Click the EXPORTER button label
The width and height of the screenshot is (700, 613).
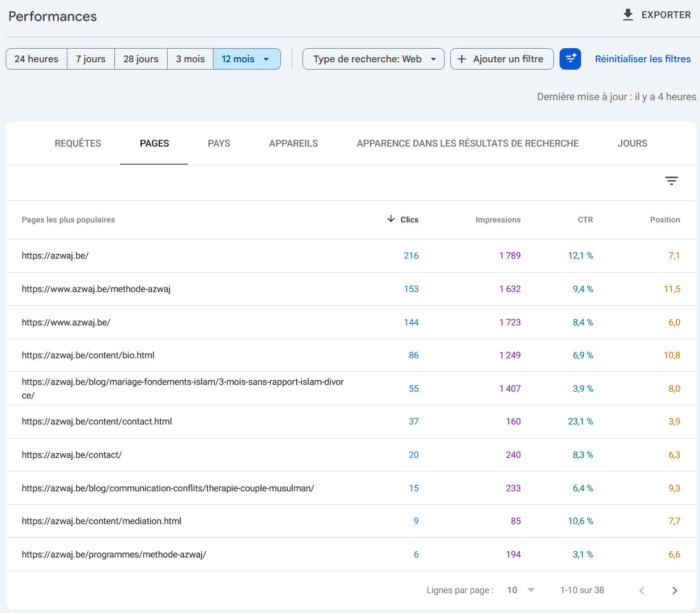pyautogui.click(x=666, y=15)
